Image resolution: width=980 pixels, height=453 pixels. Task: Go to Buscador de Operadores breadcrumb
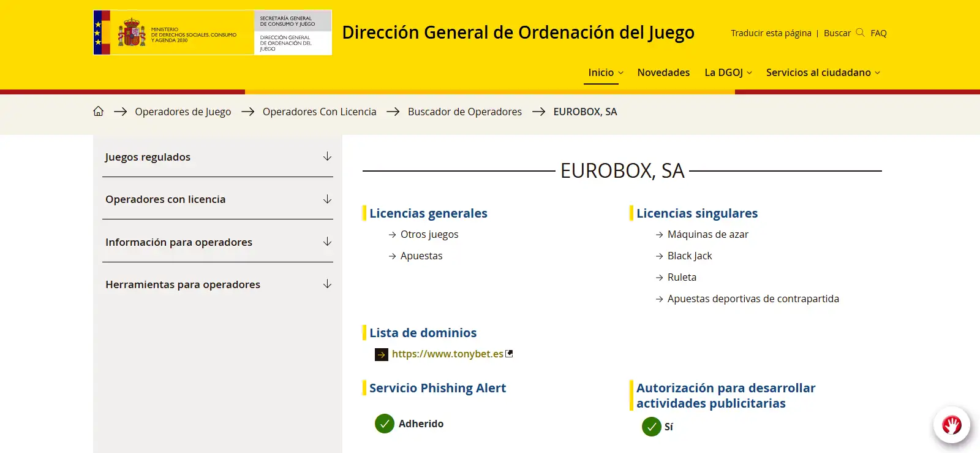(465, 112)
